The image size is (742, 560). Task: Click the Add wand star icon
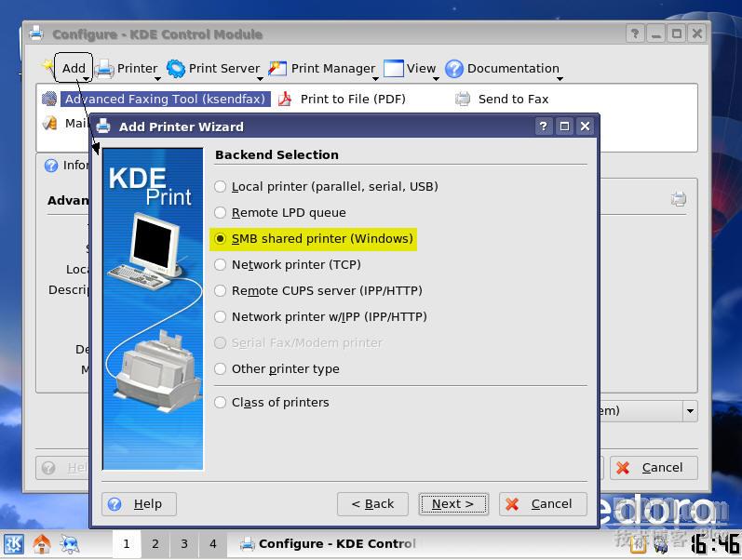pyautogui.click(x=47, y=67)
